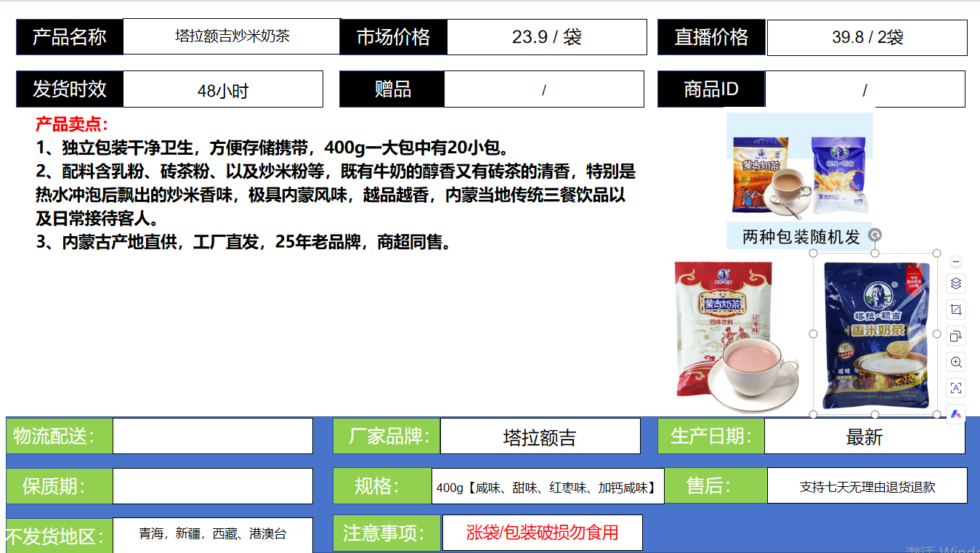Screen dimensions: 980x553
Task: Click the top-left resize handle of selected image
Action: coord(814,254)
